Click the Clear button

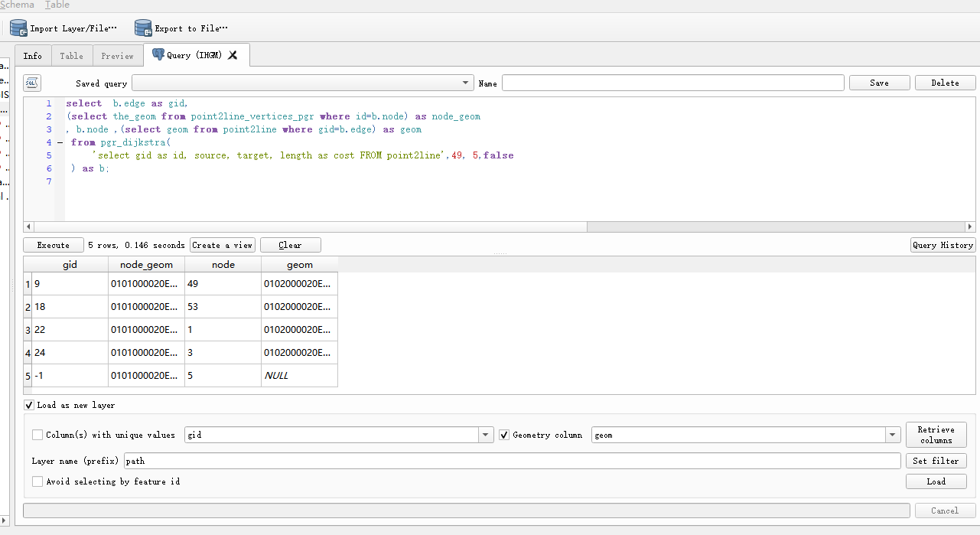[x=291, y=245]
